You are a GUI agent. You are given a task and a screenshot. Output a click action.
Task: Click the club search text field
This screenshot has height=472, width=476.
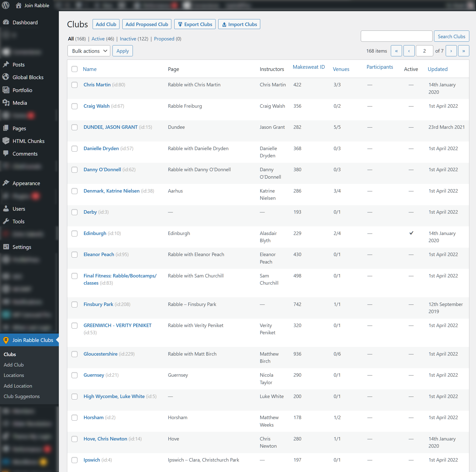[x=396, y=36]
